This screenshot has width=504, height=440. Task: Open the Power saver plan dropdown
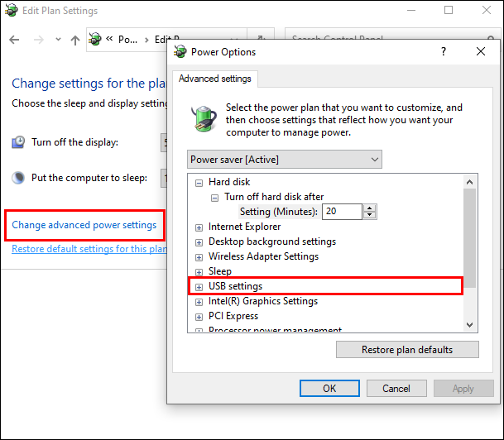click(x=284, y=159)
